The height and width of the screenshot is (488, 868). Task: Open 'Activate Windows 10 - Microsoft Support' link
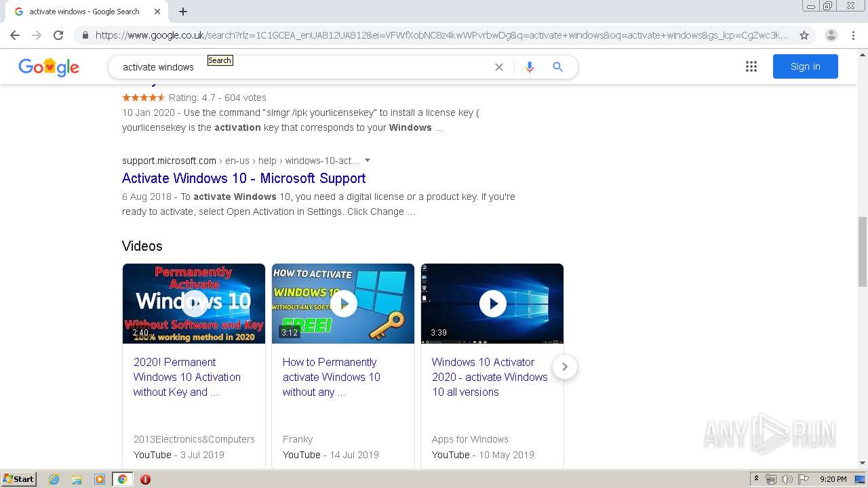pyautogui.click(x=243, y=178)
